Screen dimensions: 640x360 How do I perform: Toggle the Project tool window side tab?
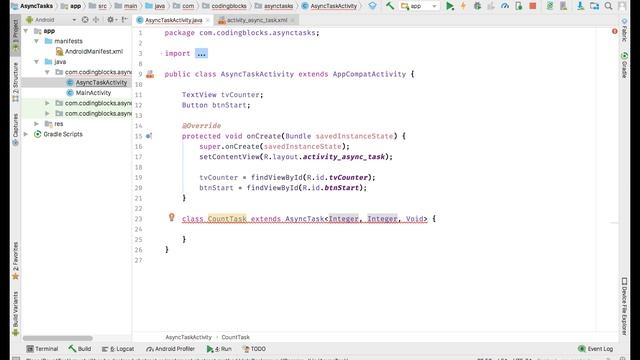pyautogui.click(x=16, y=35)
